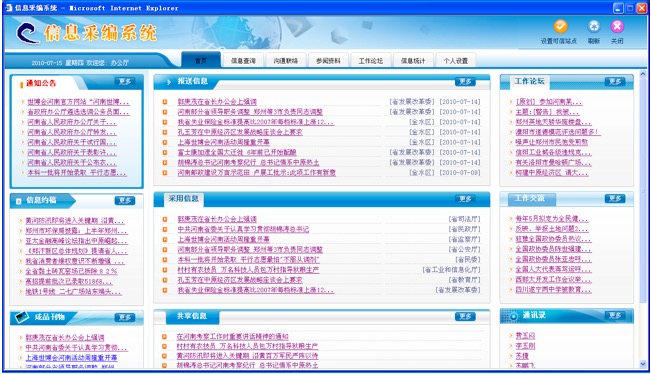Click the 刷新 refresh icon

[594, 27]
